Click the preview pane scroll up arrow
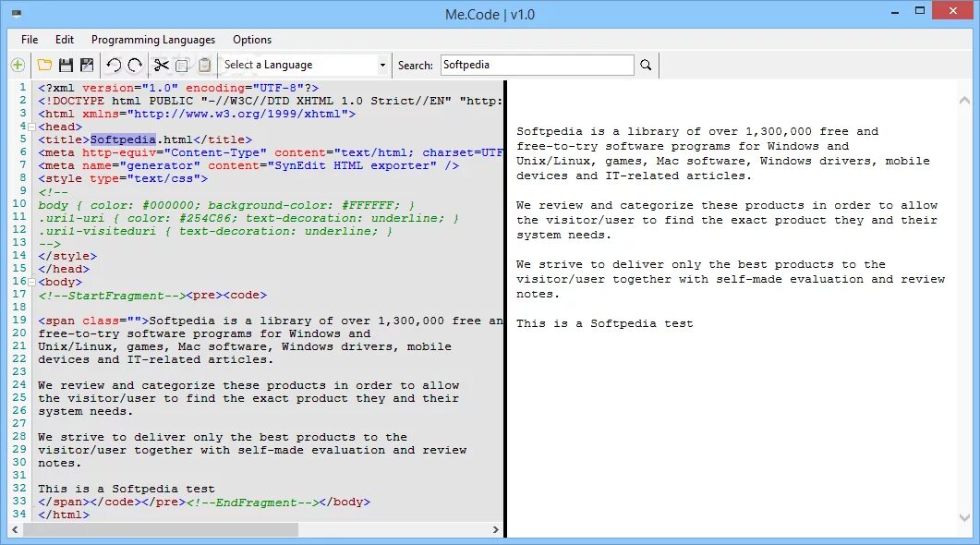 point(964,100)
